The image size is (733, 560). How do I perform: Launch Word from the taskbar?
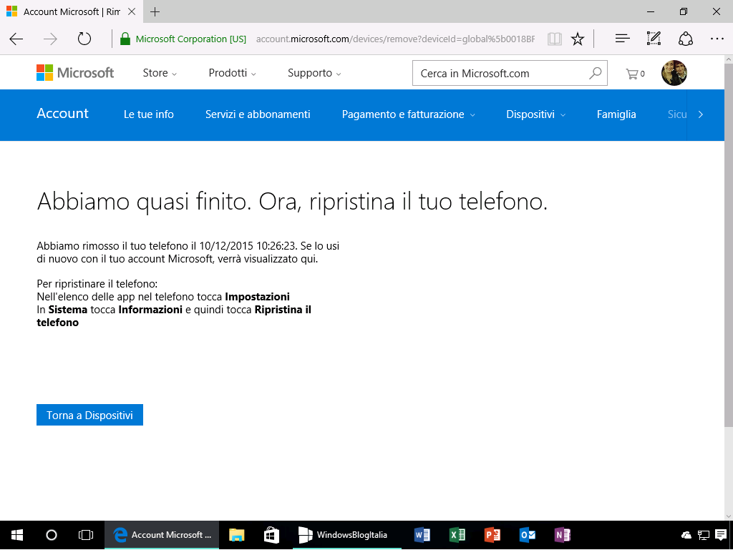pos(422,535)
